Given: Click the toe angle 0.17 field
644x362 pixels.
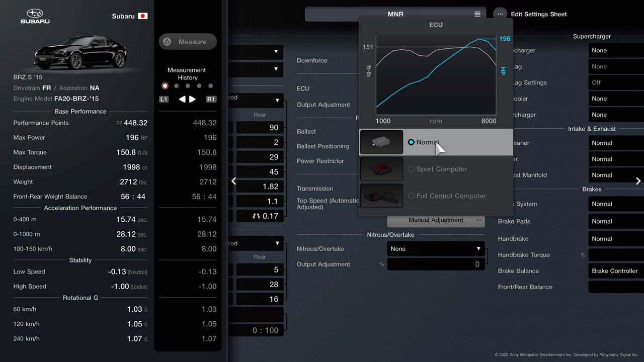Looking at the screenshot, I should coord(260,216).
